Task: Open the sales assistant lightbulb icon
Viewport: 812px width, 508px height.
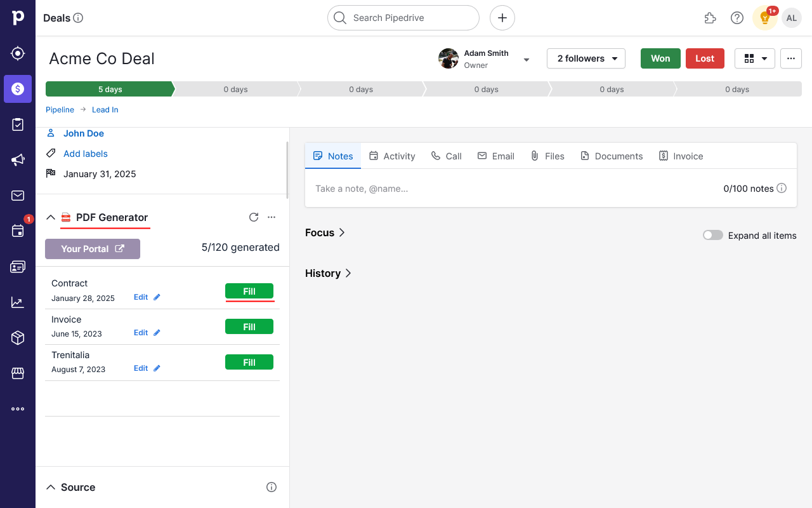Action: pos(765,18)
